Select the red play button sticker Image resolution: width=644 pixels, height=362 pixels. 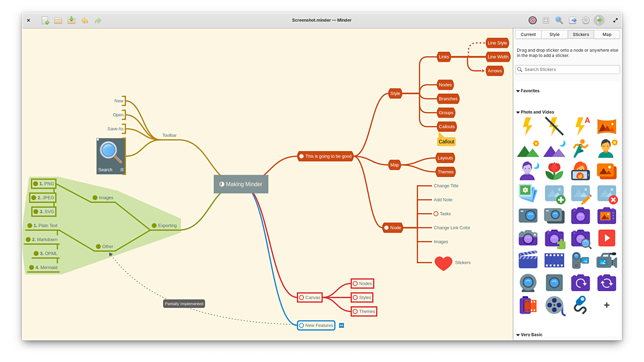coord(606,238)
